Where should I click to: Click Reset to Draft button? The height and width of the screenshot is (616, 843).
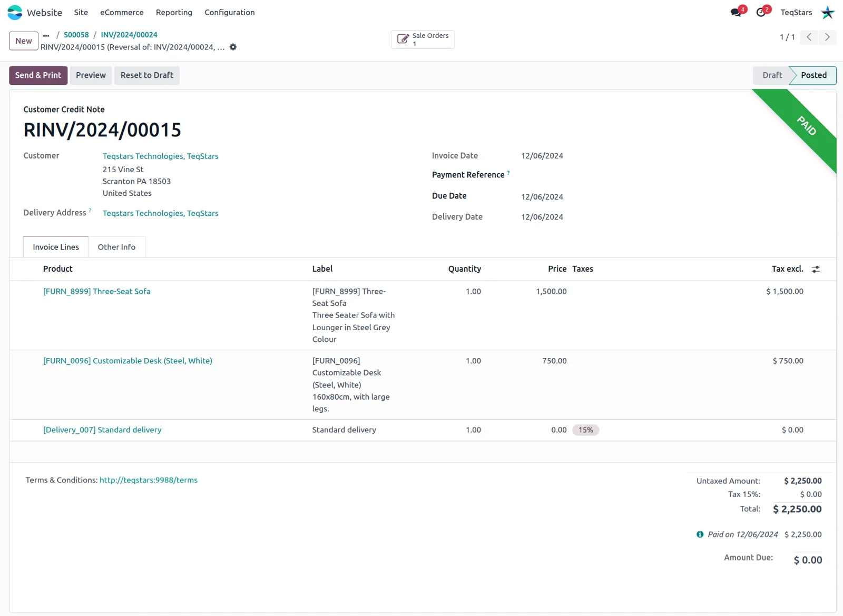click(x=147, y=75)
